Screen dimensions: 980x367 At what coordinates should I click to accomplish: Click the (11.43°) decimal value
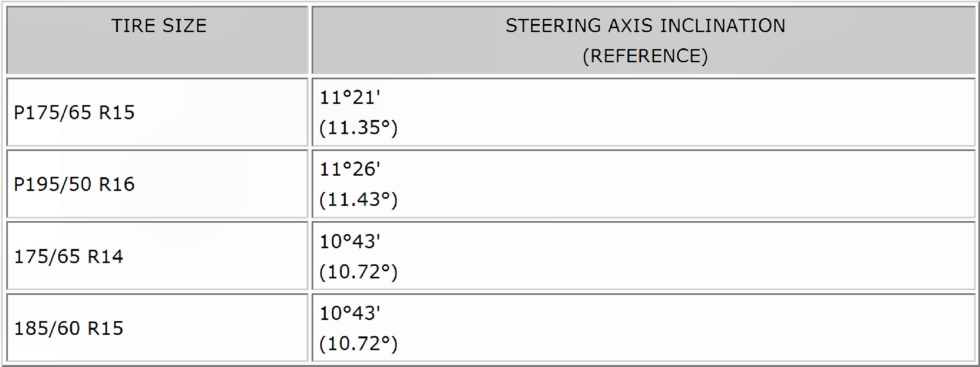coord(358,200)
